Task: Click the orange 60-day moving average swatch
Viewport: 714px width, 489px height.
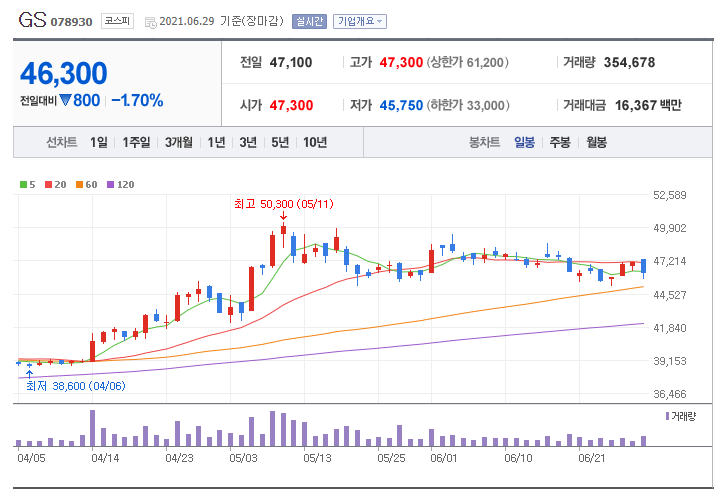Action: coord(79,184)
